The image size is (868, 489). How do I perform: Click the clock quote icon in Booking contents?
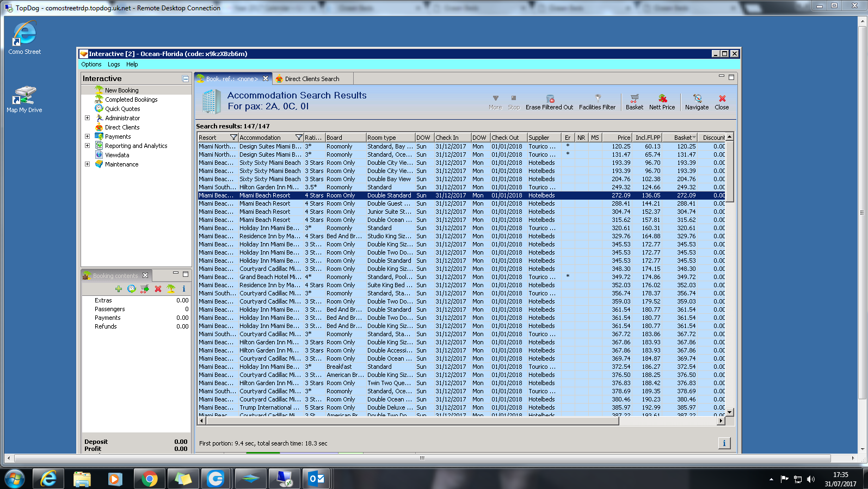(x=131, y=289)
